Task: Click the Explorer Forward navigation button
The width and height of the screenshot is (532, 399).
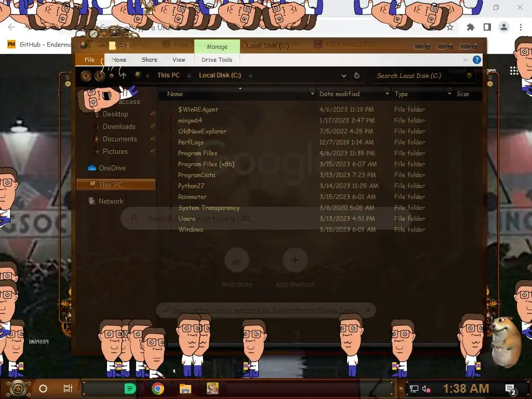Action: point(99,75)
